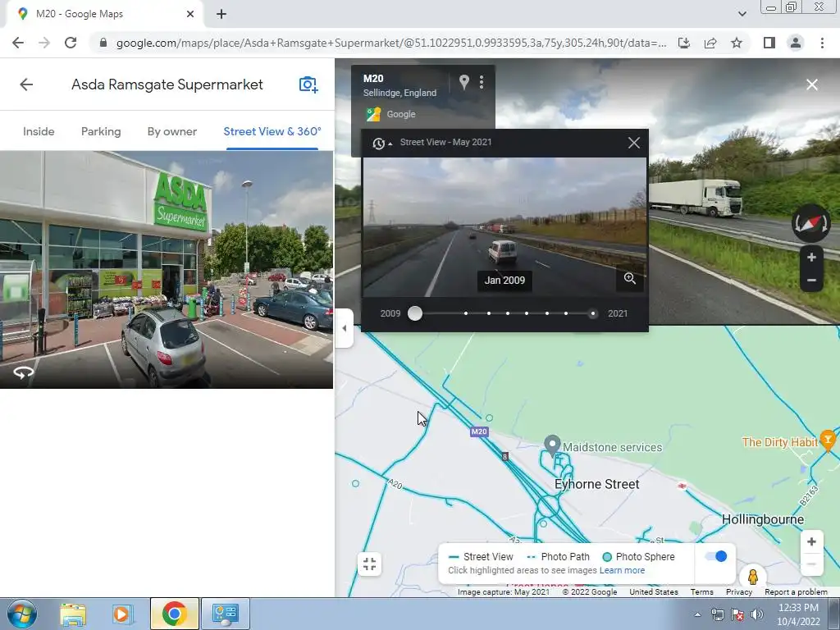Open the Inside photos tab
Viewport: 840px width, 630px height.
39,131
